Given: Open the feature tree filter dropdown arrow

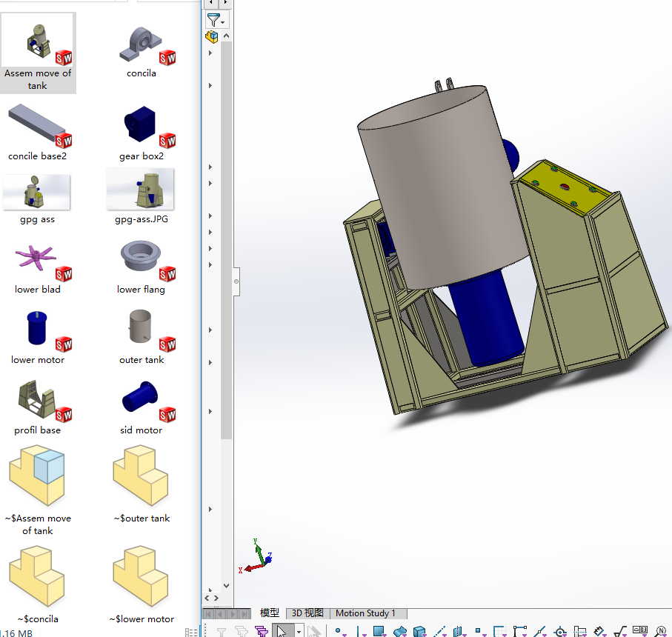Looking at the screenshot, I should [x=223, y=22].
